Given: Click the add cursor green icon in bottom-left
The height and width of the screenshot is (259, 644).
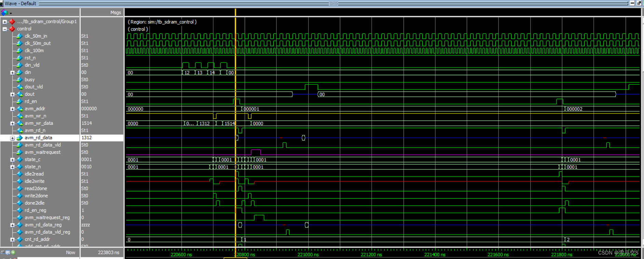Looking at the screenshot, I should coord(13,253).
